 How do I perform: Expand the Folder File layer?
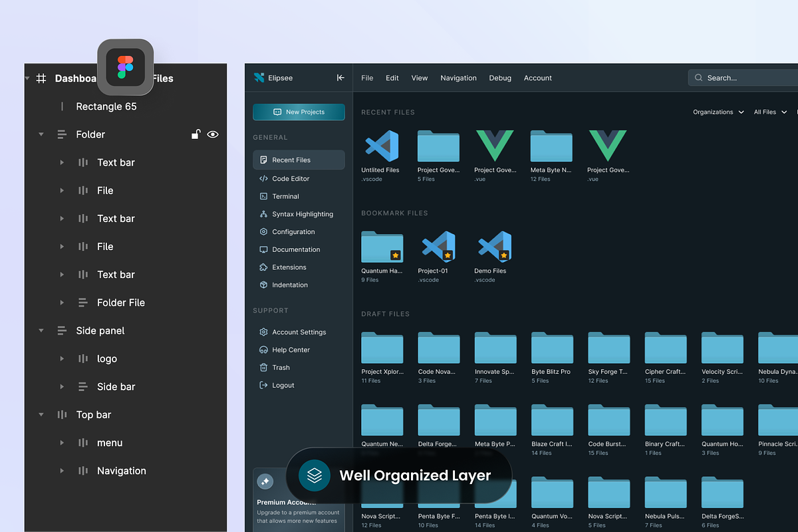tap(62, 303)
